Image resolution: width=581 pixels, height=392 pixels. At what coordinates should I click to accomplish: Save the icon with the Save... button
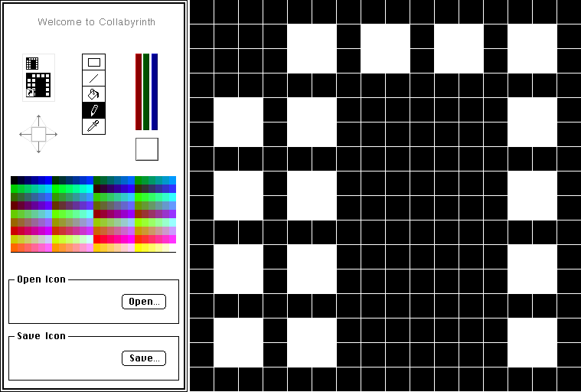click(144, 358)
